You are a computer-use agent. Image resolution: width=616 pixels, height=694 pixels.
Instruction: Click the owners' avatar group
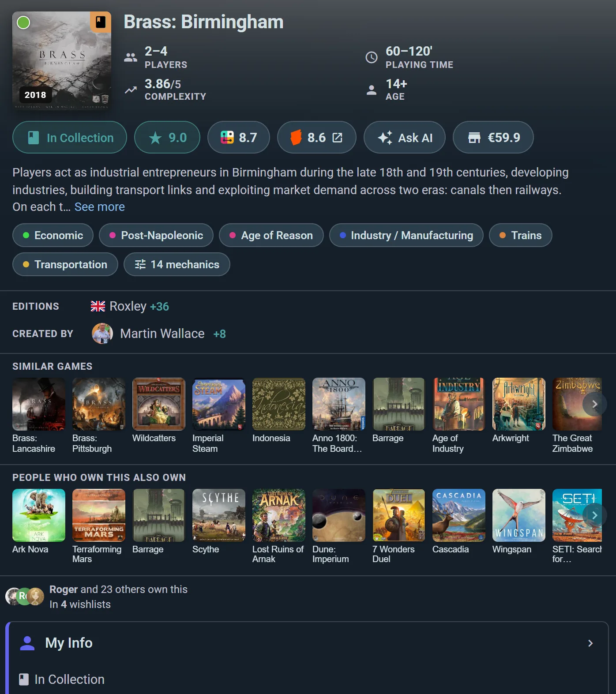(25, 596)
